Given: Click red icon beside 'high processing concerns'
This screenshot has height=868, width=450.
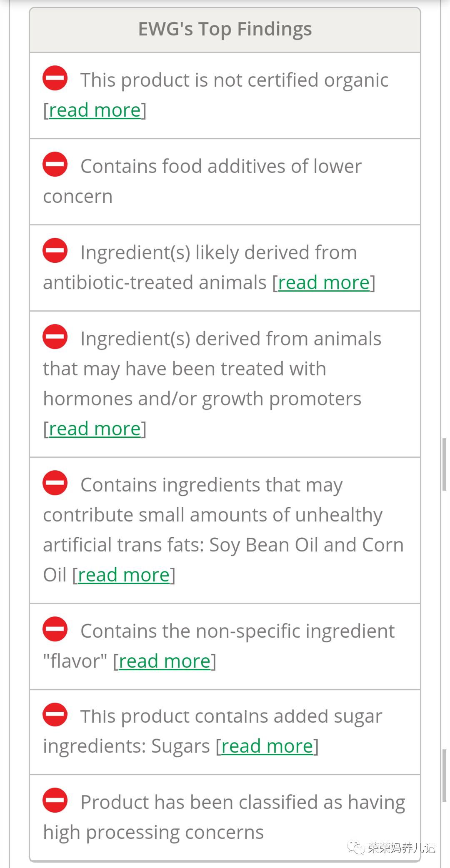Looking at the screenshot, I should tap(55, 800).
